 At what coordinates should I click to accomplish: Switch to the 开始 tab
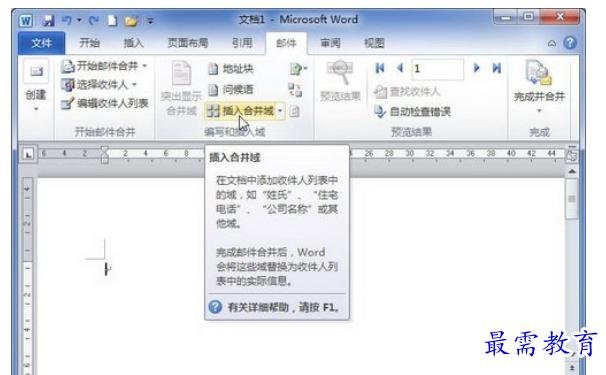89,43
